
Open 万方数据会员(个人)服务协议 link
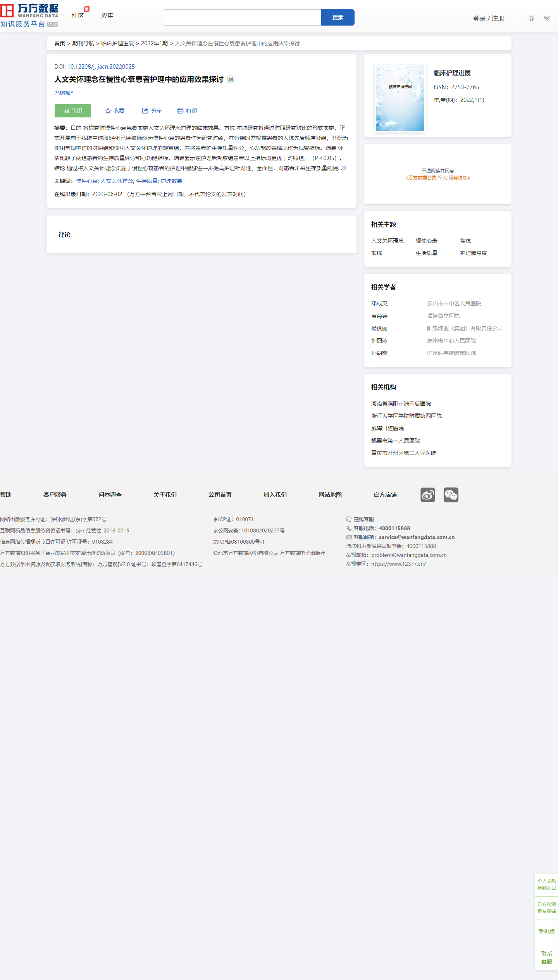(438, 178)
